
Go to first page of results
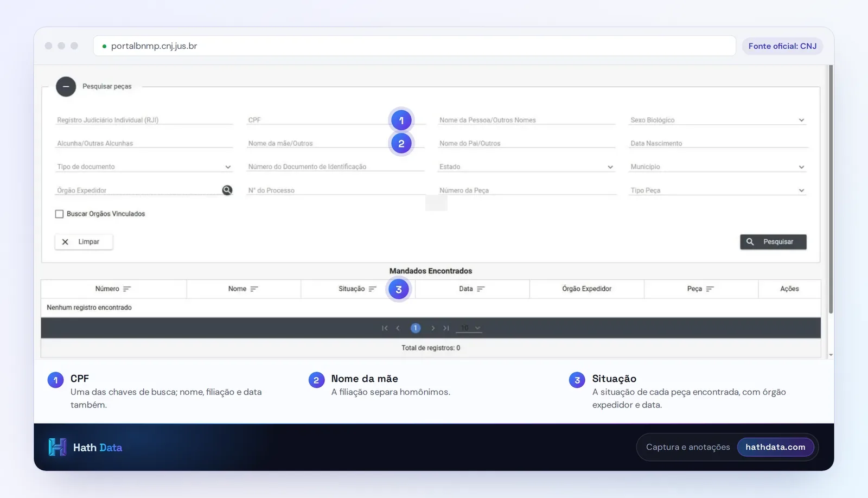[x=385, y=328]
